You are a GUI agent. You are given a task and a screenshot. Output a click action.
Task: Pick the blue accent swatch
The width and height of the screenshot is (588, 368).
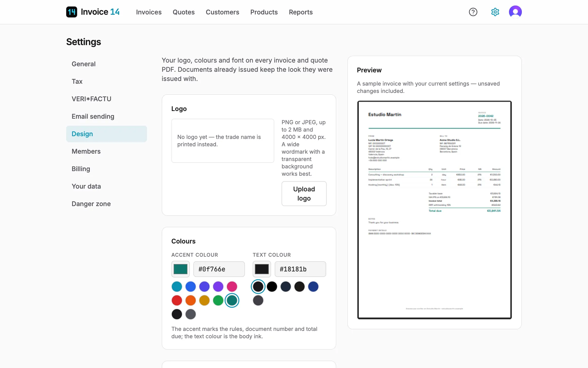[x=190, y=287]
